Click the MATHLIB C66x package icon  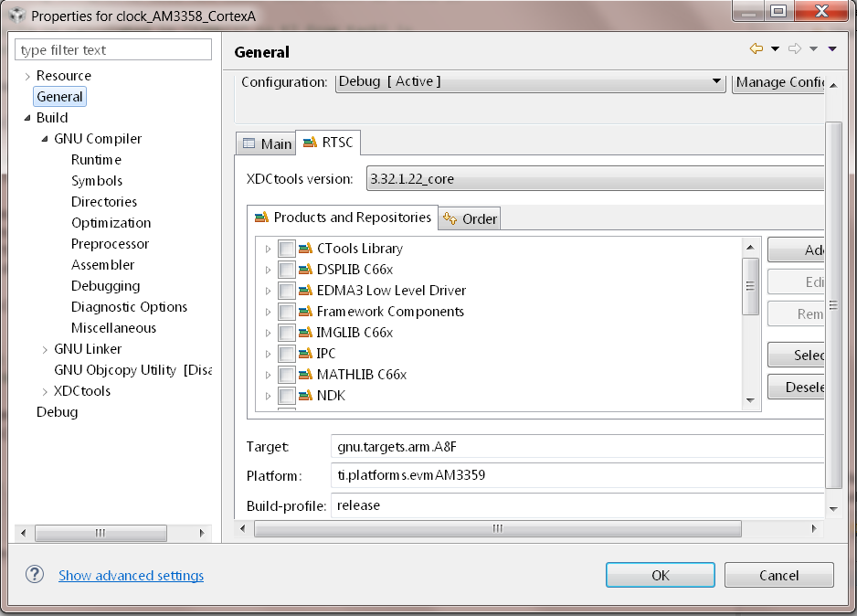pos(305,375)
